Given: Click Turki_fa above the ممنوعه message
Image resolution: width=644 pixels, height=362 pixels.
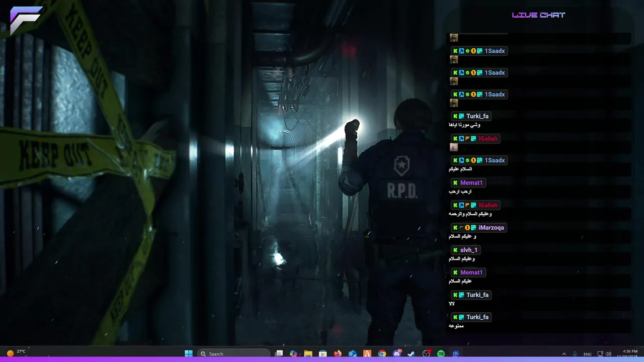Looking at the screenshot, I should click(477, 317).
